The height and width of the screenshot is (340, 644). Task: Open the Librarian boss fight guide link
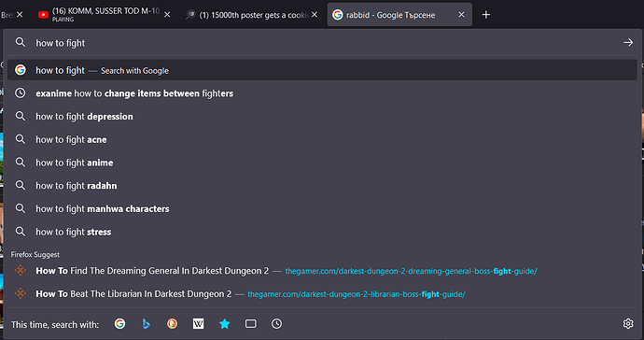(322, 294)
